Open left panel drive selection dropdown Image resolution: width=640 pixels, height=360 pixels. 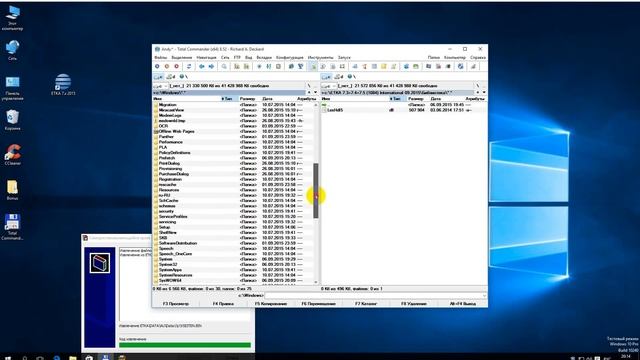tap(160, 86)
